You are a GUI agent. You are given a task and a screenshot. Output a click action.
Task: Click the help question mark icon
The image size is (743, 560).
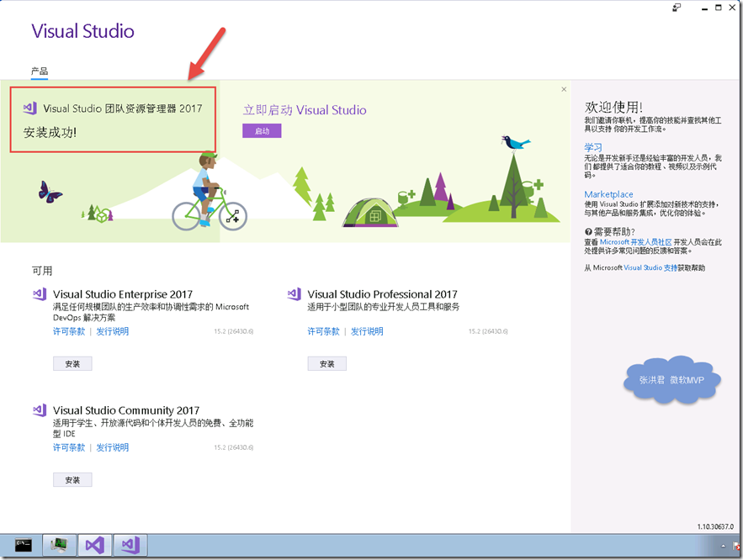(588, 231)
